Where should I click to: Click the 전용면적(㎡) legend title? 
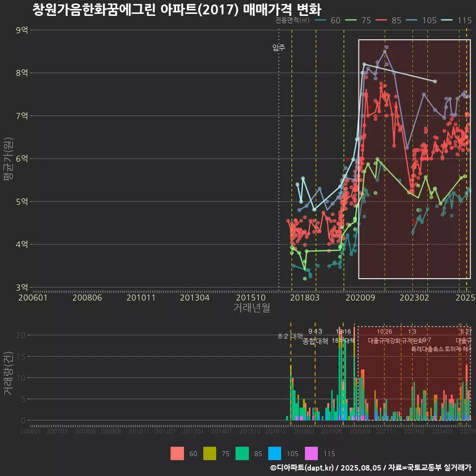pos(293,20)
